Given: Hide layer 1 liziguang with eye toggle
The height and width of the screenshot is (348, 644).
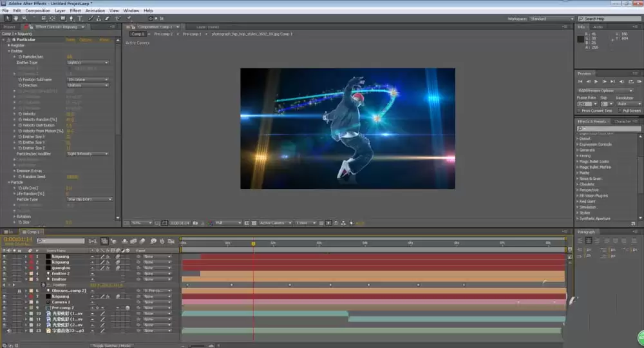Looking at the screenshot, I should point(5,256).
